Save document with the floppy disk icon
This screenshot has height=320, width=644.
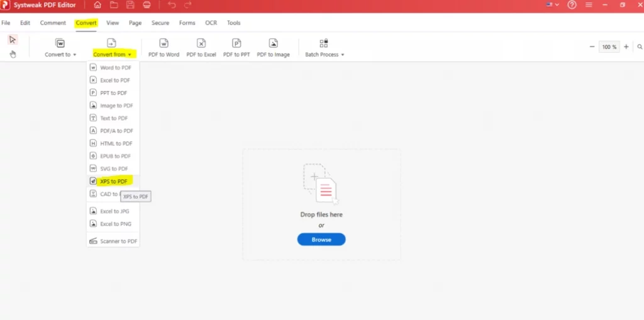click(x=130, y=5)
